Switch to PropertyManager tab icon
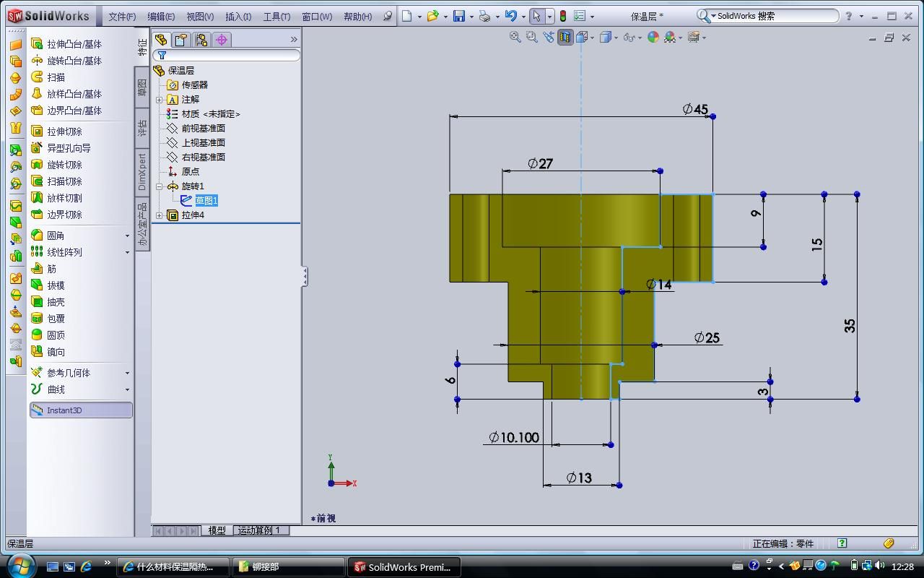 pos(180,40)
